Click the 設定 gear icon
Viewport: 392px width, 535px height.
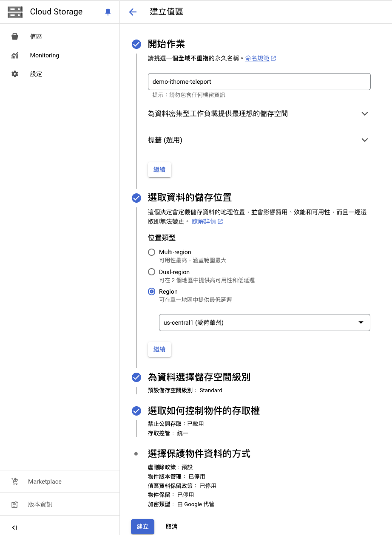click(15, 74)
